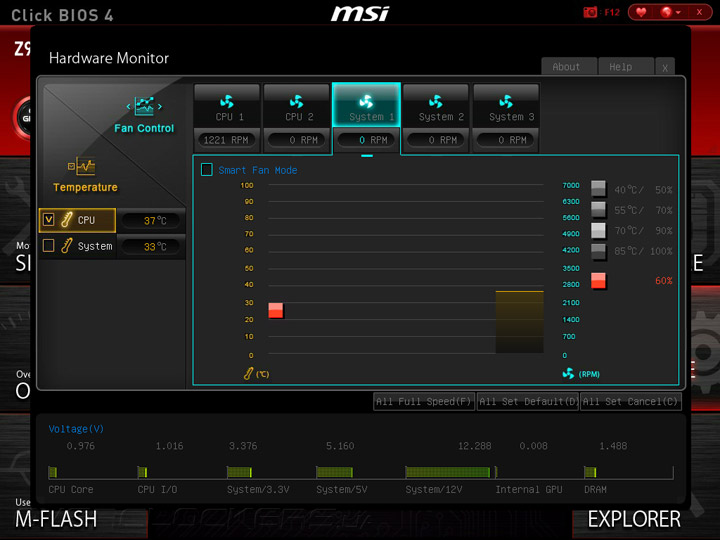Switch to the CPU 2 fan tab

[297, 107]
